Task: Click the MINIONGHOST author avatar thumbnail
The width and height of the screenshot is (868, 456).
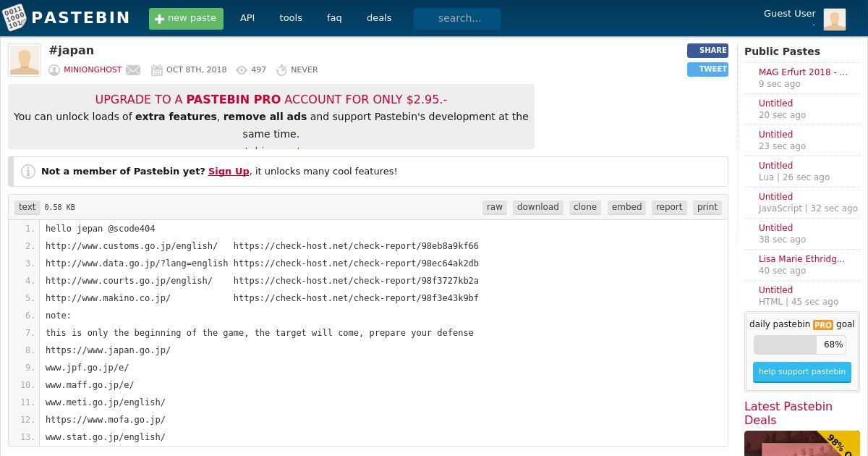Action: click(25, 60)
